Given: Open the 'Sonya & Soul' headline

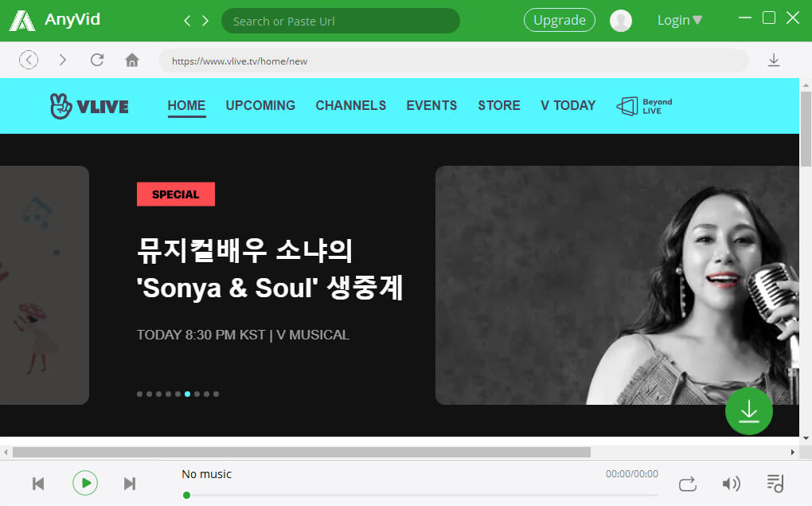Looking at the screenshot, I should [x=270, y=269].
